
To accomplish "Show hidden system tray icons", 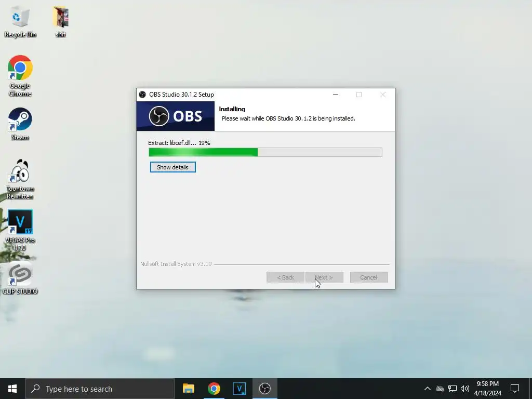I will [x=428, y=389].
